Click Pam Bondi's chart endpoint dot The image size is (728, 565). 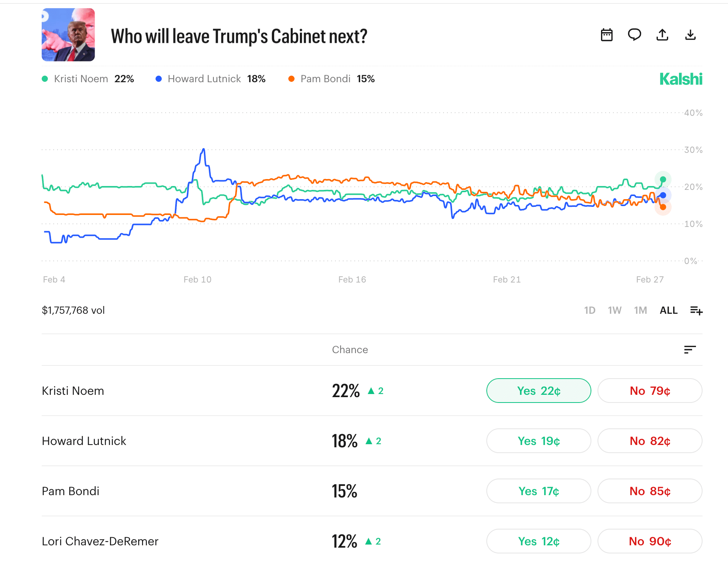coord(663,207)
